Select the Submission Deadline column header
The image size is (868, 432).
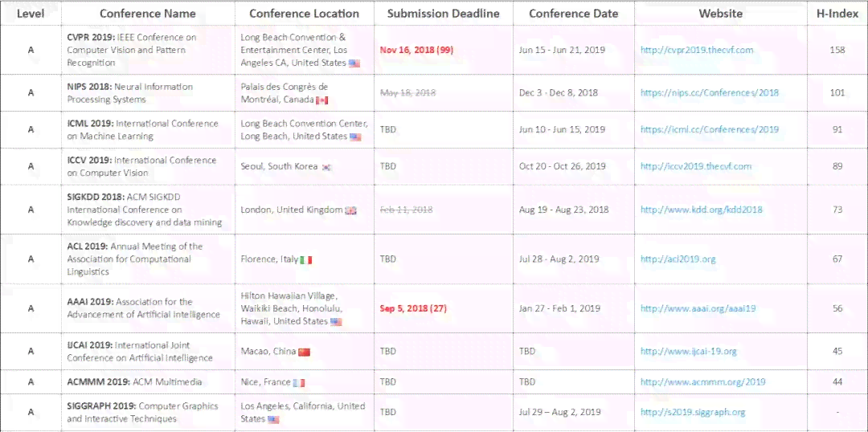(444, 14)
